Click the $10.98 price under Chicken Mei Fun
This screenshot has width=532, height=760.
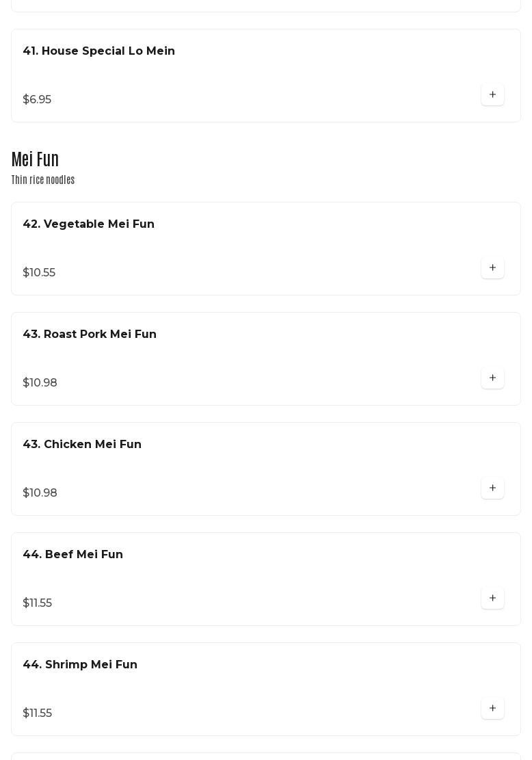tap(40, 493)
